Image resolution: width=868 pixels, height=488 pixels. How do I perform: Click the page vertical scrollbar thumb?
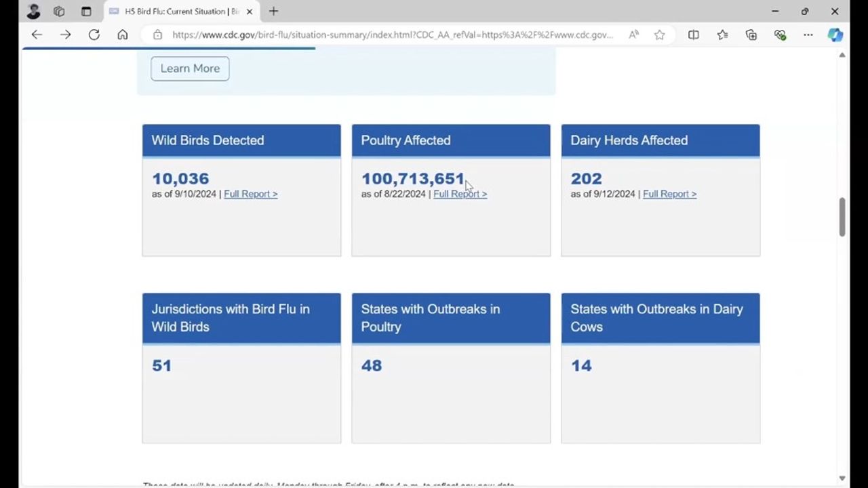pyautogui.click(x=842, y=217)
